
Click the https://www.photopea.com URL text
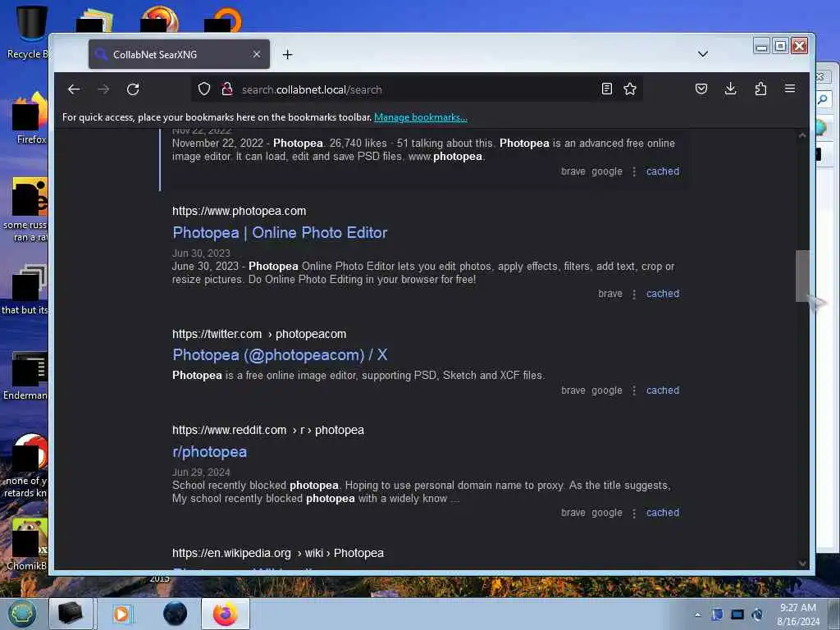pyautogui.click(x=239, y=211)
